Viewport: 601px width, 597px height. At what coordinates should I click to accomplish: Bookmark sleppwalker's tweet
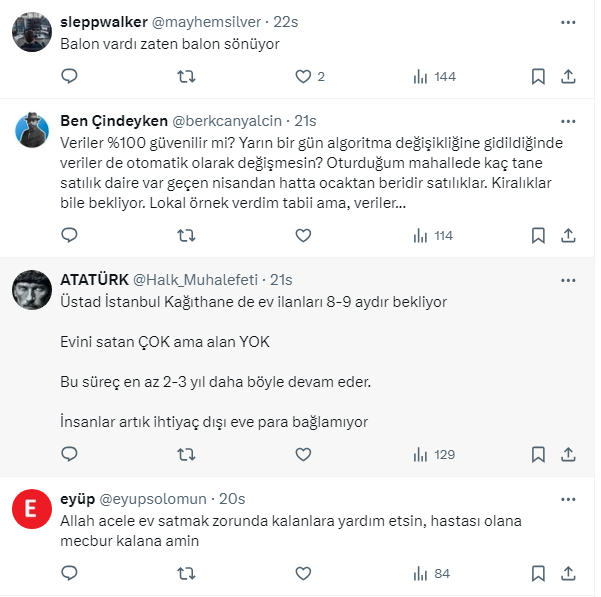click(538, 76)
